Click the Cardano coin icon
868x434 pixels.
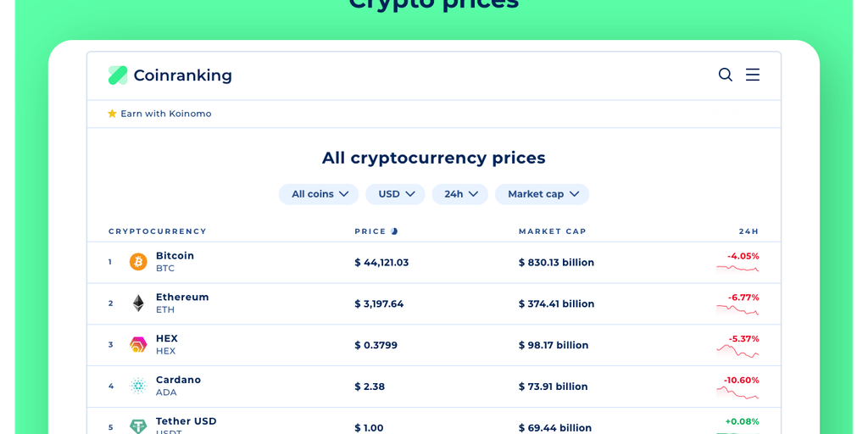pyautogui.click(x=138, y=387)
